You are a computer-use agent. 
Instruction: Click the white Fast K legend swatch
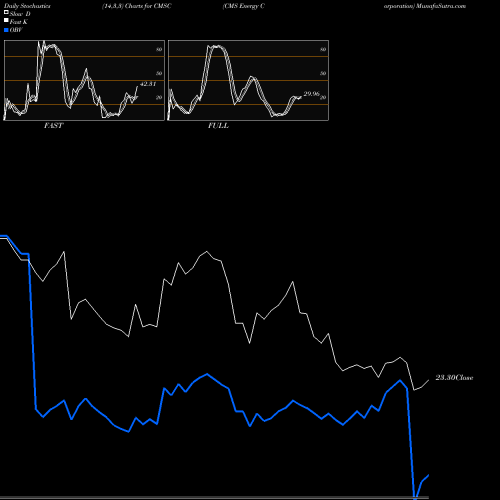[6, 20]
